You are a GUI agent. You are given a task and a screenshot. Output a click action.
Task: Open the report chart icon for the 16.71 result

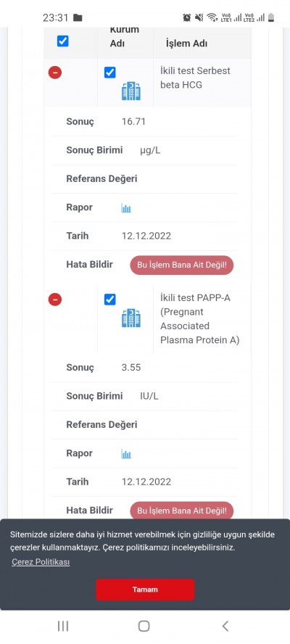click(126, 208)
